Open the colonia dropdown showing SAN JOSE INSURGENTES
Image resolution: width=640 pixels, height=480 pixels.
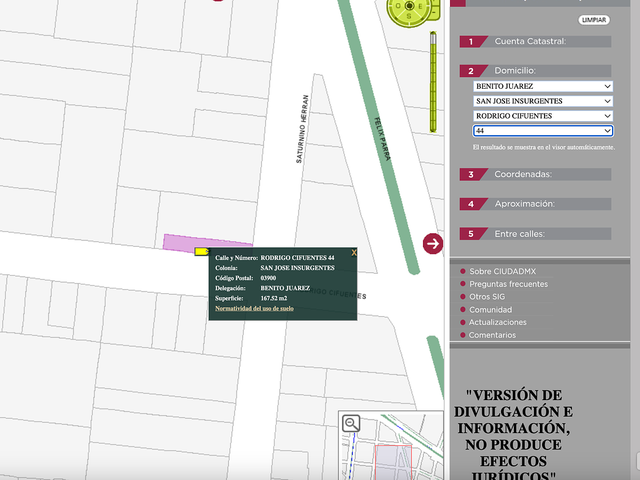coord(543,101)
